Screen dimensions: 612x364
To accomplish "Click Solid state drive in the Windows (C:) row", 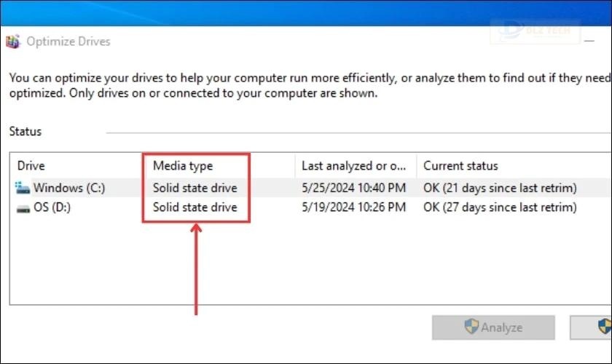I will [195, 188].
